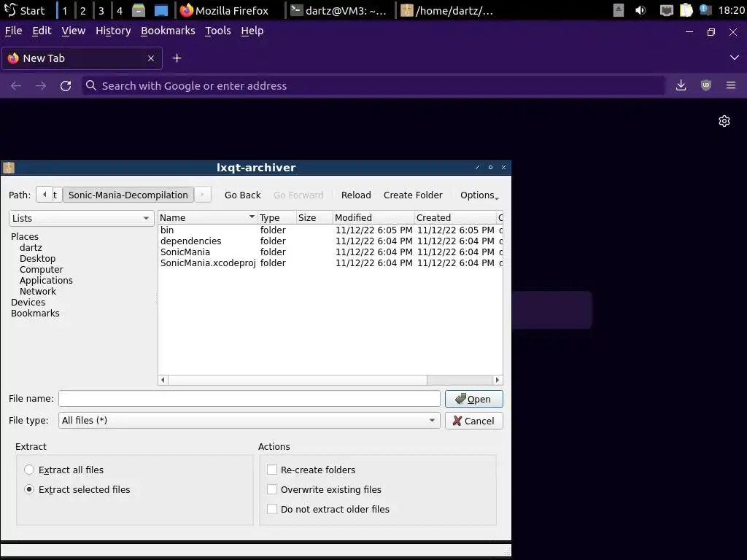
Task: Click the notification user tray icon
Action: click(x=705, y=10)
